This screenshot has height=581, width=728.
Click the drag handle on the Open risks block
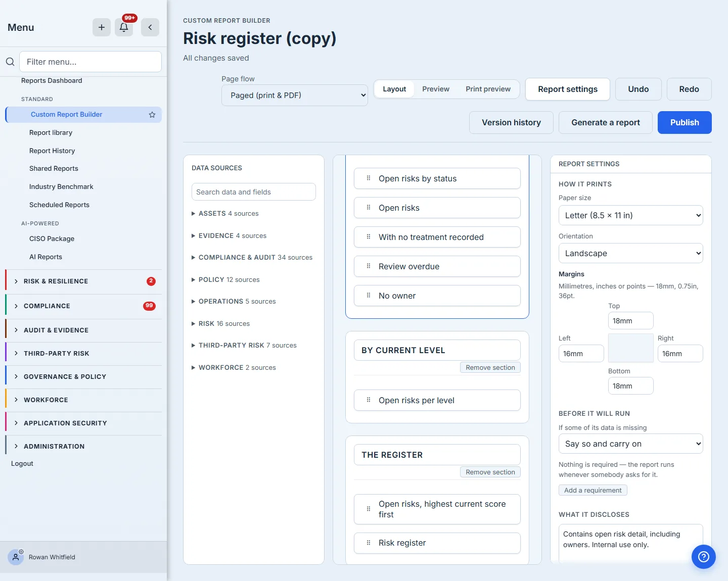pos(369,208)
